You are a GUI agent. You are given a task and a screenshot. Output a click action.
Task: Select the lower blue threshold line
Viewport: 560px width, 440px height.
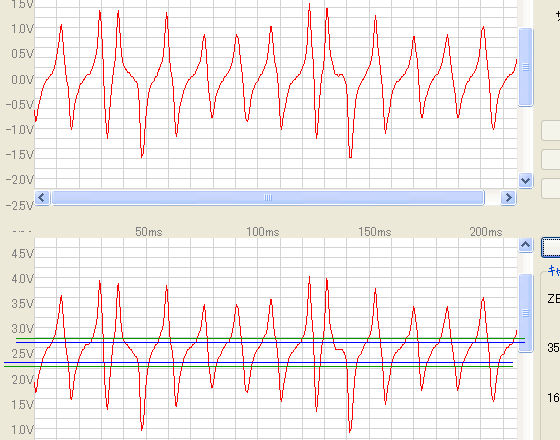tap(259, 362)
